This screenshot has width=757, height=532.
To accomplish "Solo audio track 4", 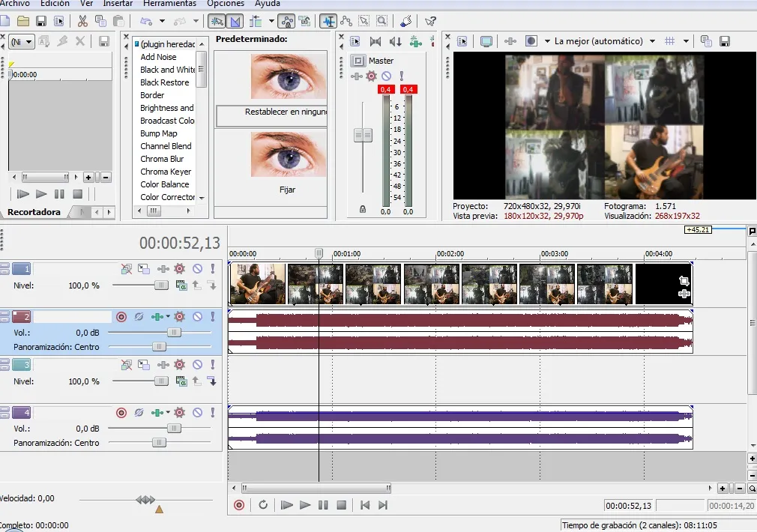I will pyautogui.click(x=213, y=412).
